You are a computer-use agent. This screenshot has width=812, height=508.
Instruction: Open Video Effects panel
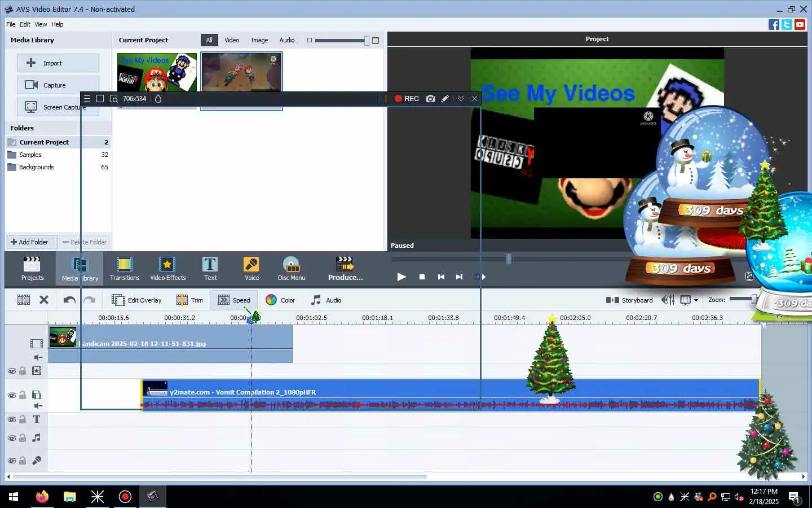167,269
